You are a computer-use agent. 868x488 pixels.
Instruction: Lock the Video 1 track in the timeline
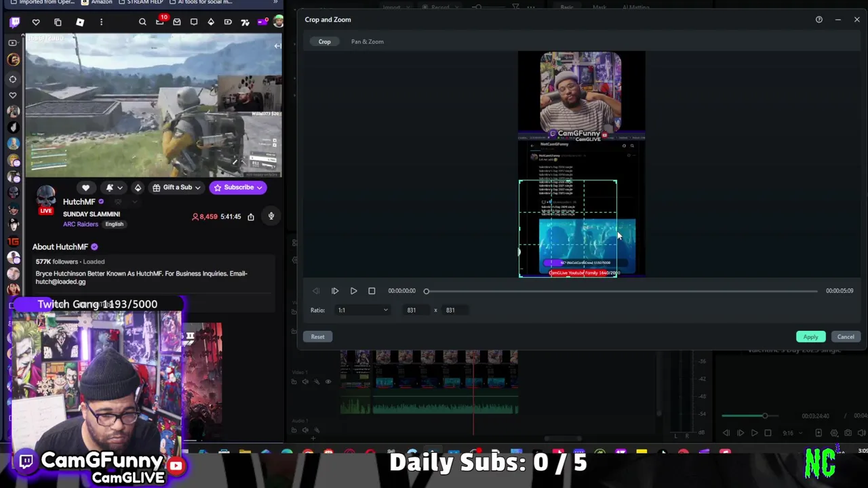coord(294,382)
